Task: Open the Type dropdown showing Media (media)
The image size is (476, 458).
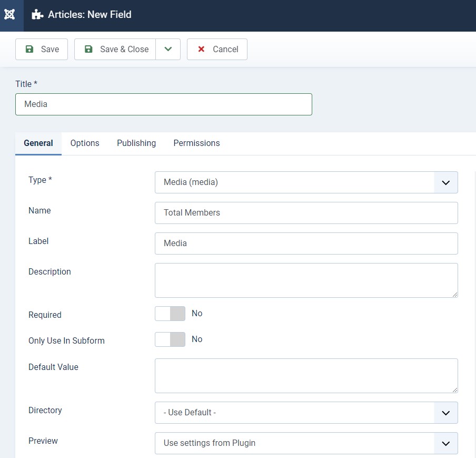Action: 306,182
